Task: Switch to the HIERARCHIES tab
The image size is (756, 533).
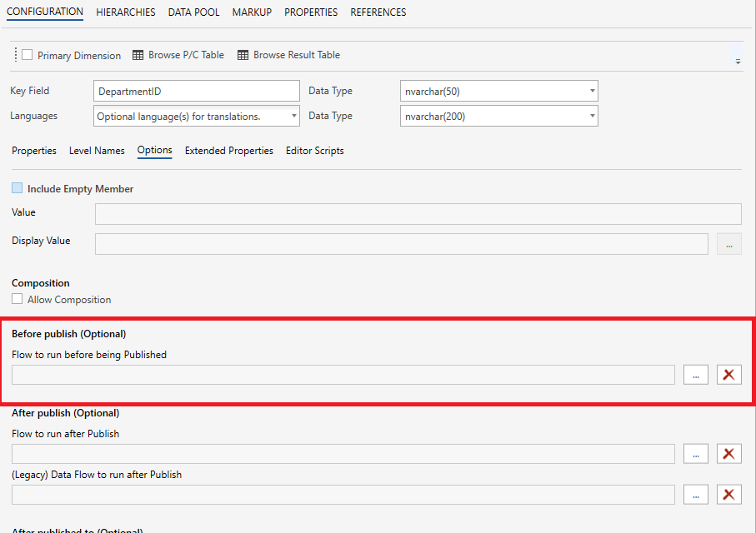Action: 126,12
